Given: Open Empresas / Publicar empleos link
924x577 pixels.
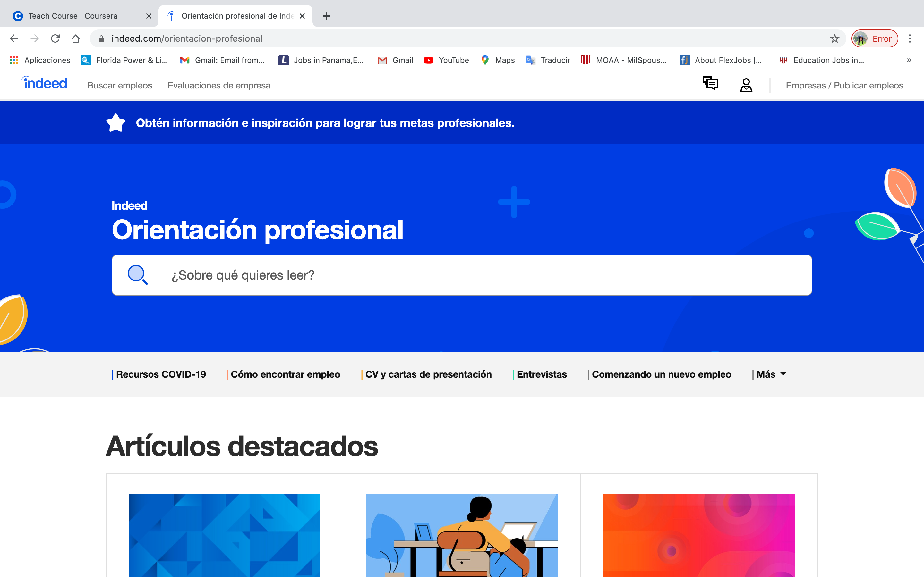Looking at the screenshot, I should pyautogui.click(x=844, y=86).
